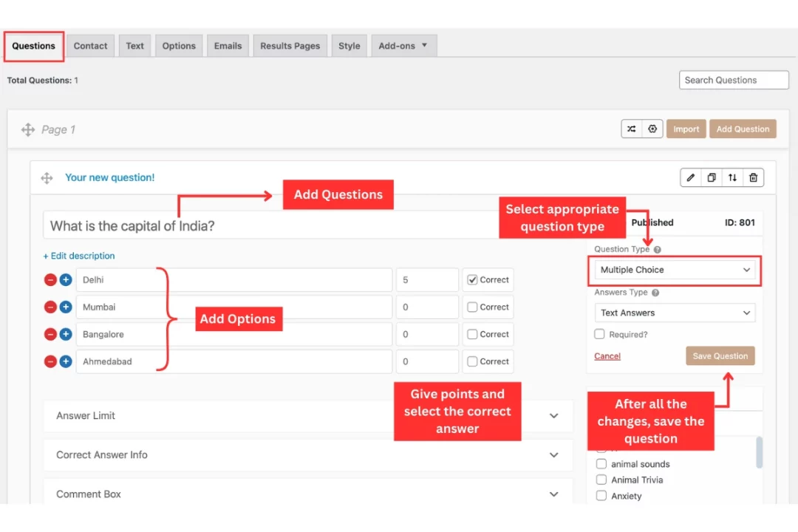Click the pencil edit icon for the question
The width and height of the screenshot is (798, 532).
(691, 178)
